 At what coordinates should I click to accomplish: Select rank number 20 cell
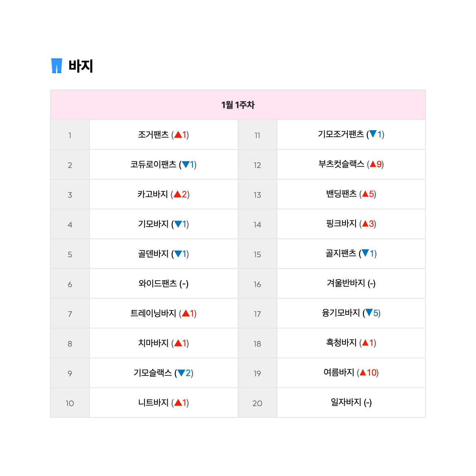pyautogui.click(x=258, y=403)
